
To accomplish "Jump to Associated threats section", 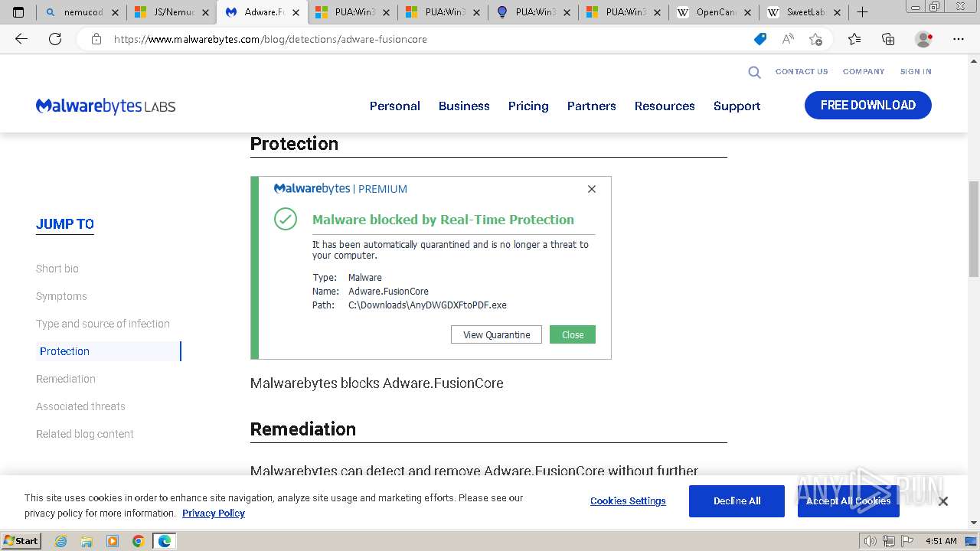I will tap(80, 406).
